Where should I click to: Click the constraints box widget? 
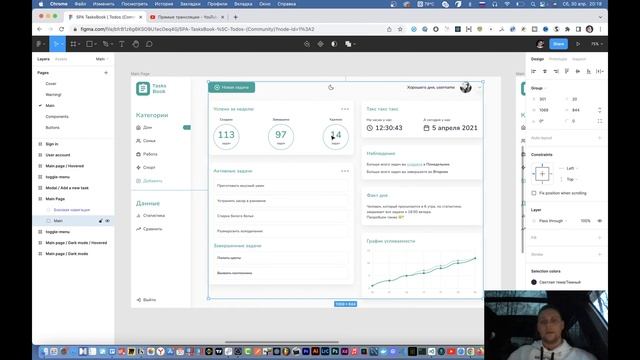542,174
